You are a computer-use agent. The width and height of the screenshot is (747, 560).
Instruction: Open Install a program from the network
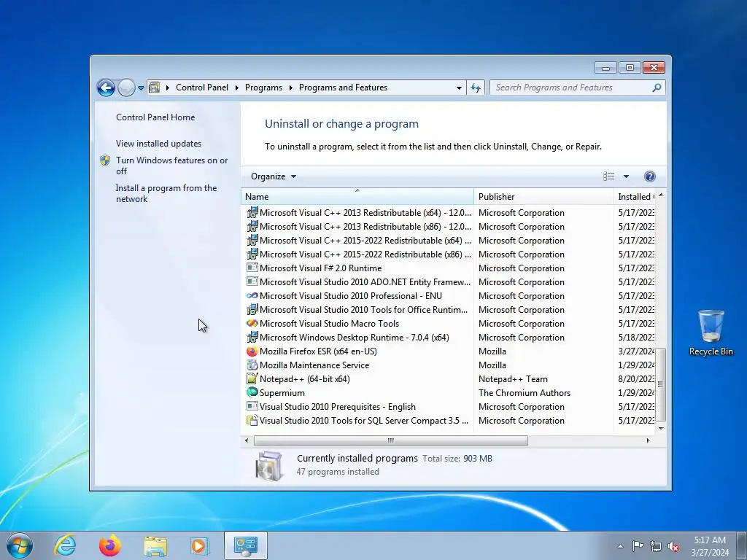tap(166, 193)
